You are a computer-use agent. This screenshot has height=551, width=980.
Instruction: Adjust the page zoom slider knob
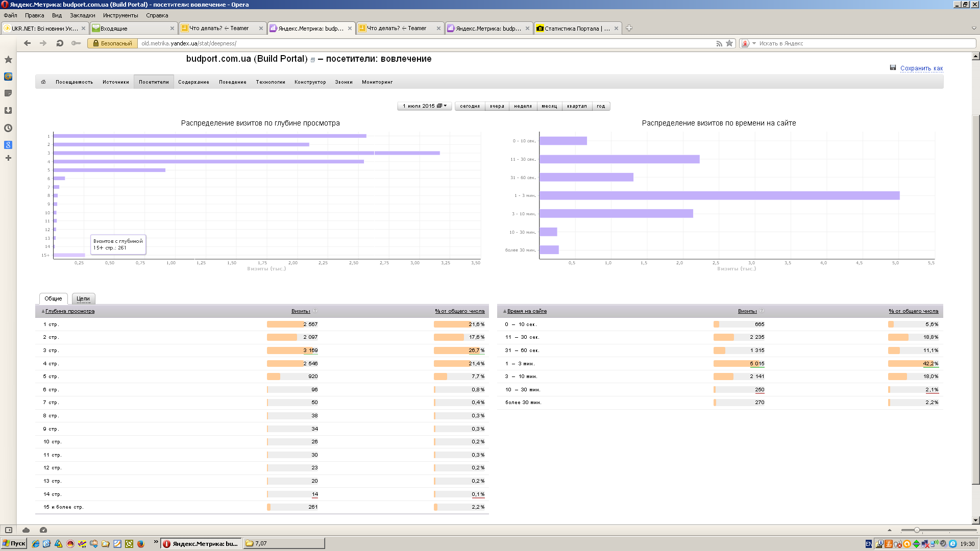click(917, 530)
